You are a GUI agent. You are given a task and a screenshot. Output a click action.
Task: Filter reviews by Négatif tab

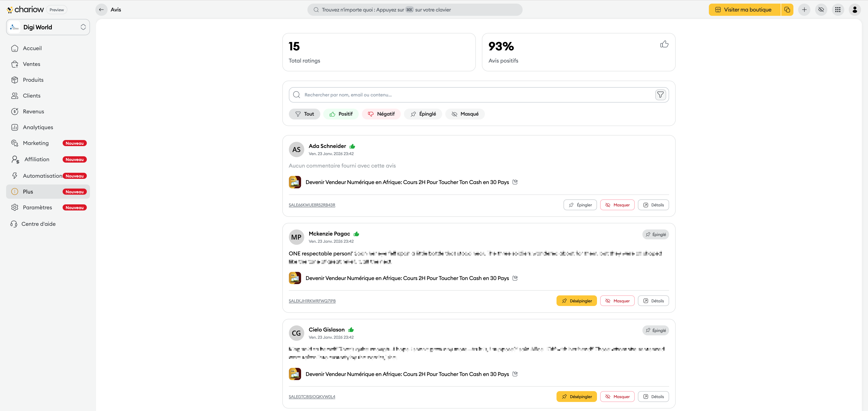381,114
